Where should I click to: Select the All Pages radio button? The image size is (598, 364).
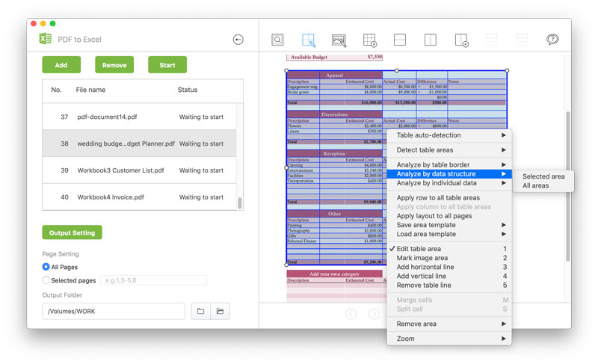pyautogui.click(x=46, y=266)
